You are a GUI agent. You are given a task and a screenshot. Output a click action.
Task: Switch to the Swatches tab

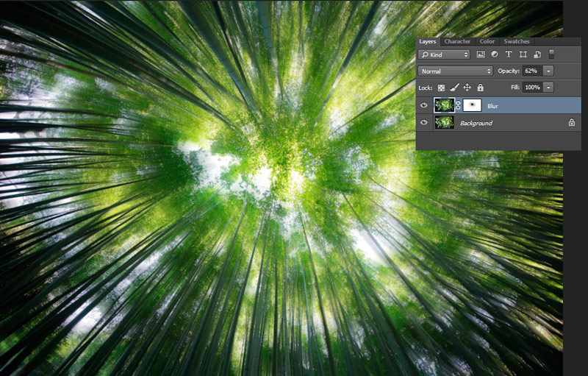coord(517,41)
